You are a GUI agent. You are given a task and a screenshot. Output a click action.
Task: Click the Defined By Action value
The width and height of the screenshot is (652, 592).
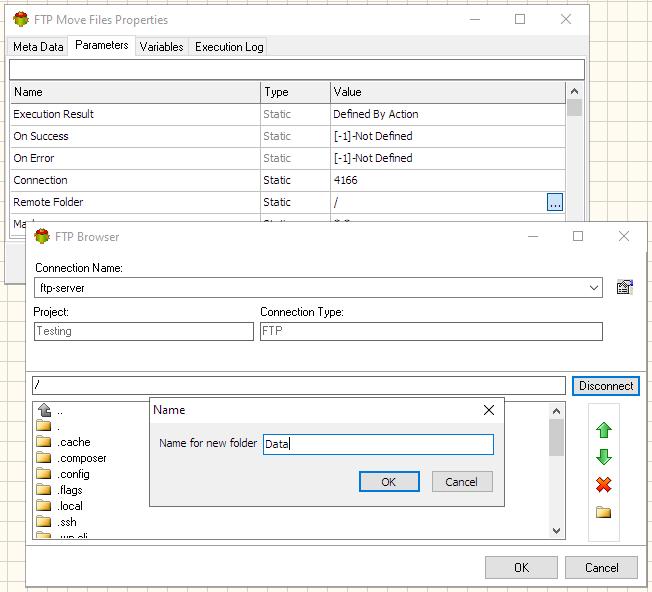pyautogui.click(x=376, y=114)
